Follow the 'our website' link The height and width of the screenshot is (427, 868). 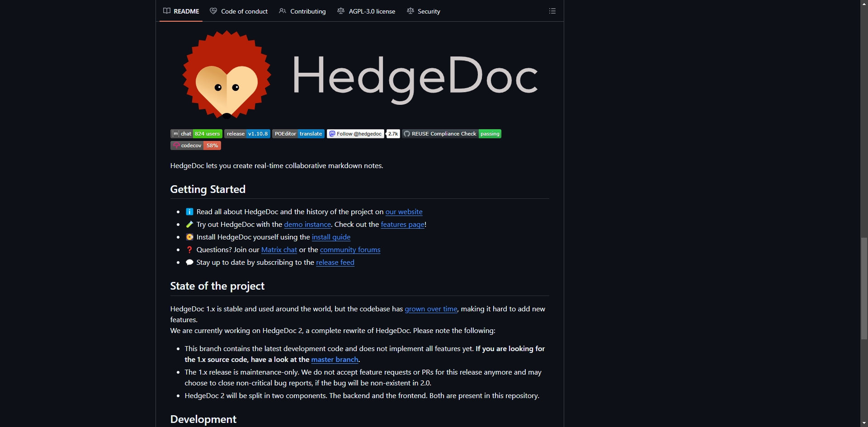tap(404, 212)
